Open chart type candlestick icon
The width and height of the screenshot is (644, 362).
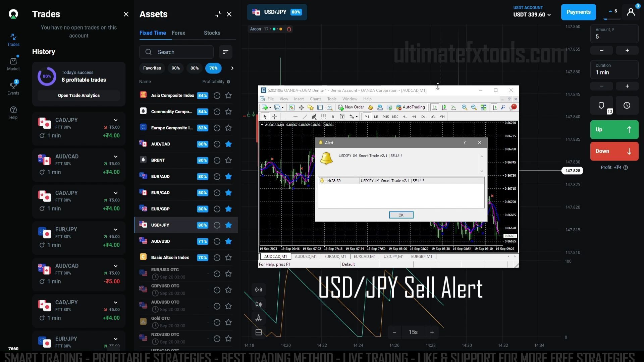(259, 304)
